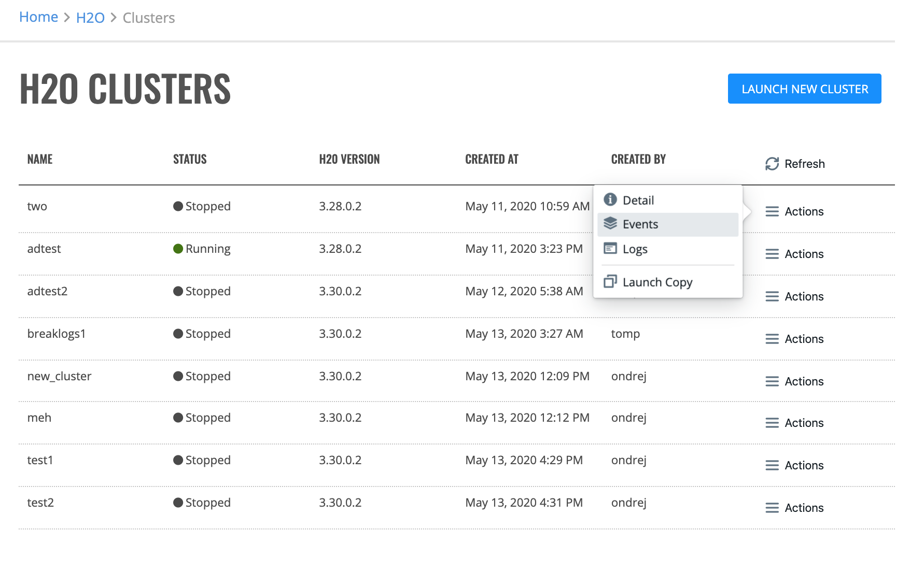This screenshot has height=573, width=924.
Task: Click the Clusters breadcrumb text
Action: coord(149,18)
